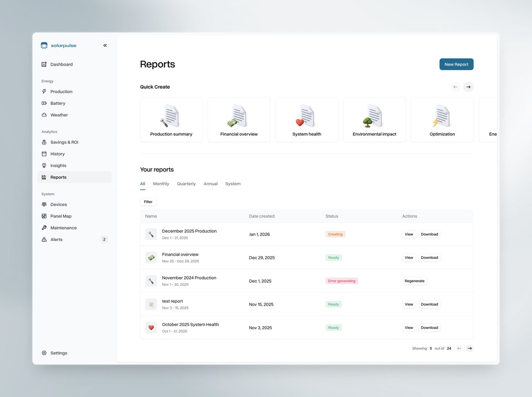Go to next reports page arrow
This screenshot has width=532, height=397.
coord(469,348)
